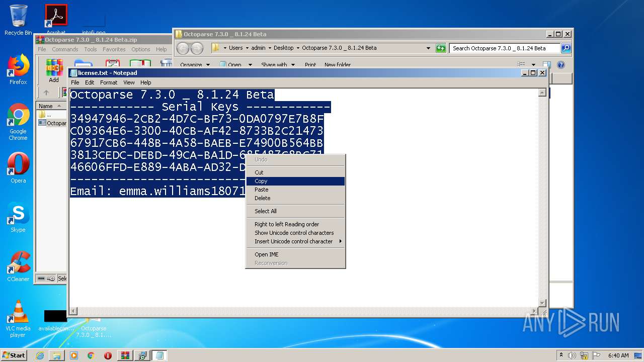Click the Explorer Help question mark icon
This screenshot has width=644, height=362.
tap(561, 65)
